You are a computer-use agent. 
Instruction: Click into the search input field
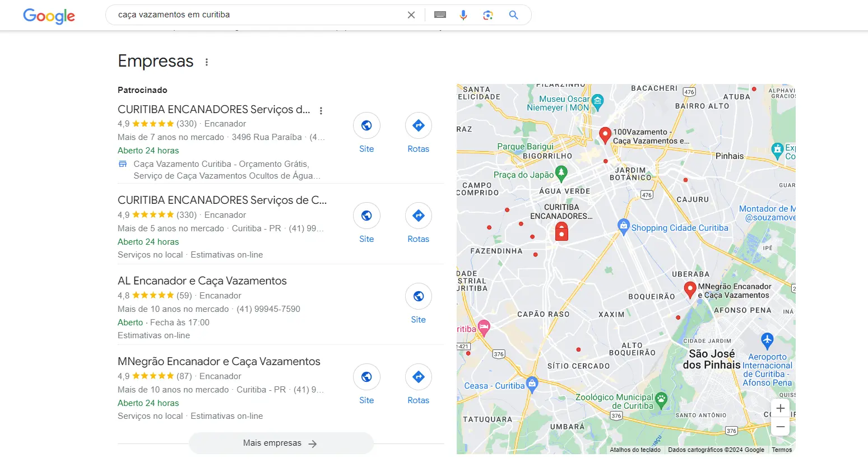[x=258, y=15]
